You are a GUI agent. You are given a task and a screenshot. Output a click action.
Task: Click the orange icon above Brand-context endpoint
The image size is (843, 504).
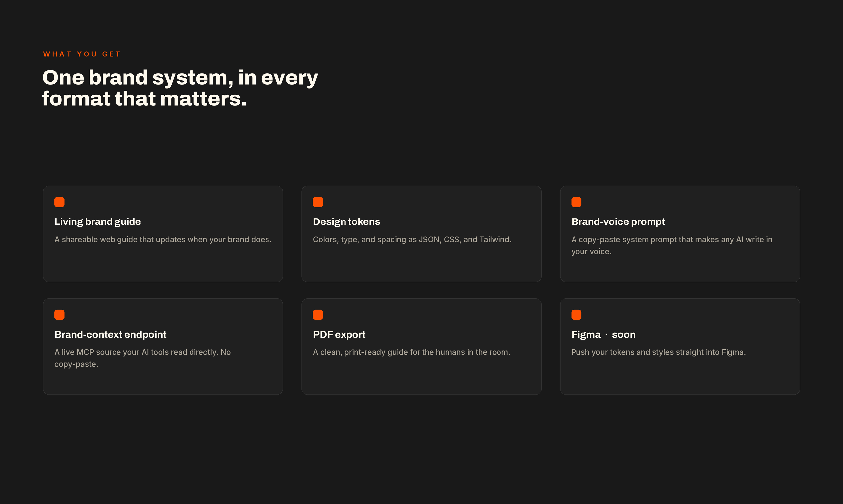pyautogui.click(x=59, y=315)
